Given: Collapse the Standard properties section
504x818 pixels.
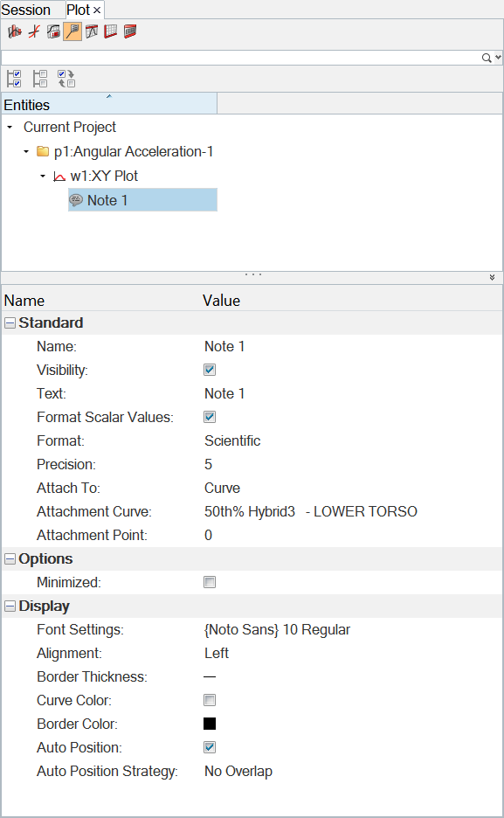Looking at the screenshot, I should coord(10,323).
